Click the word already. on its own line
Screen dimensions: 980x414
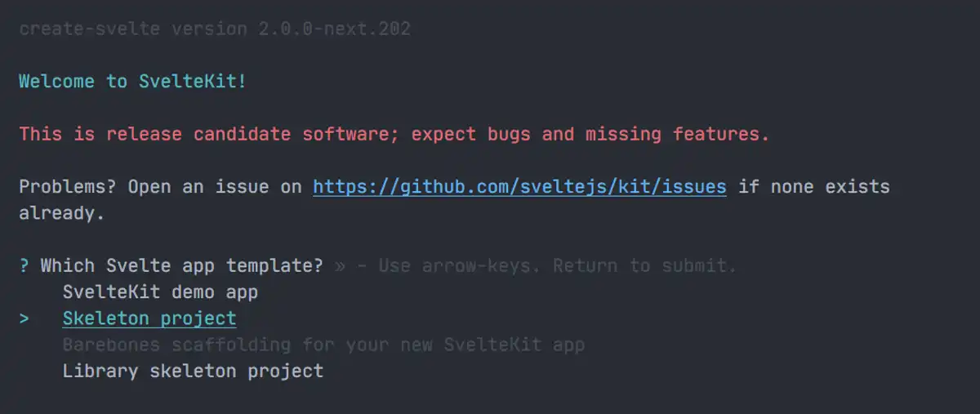tap(62, 213)
